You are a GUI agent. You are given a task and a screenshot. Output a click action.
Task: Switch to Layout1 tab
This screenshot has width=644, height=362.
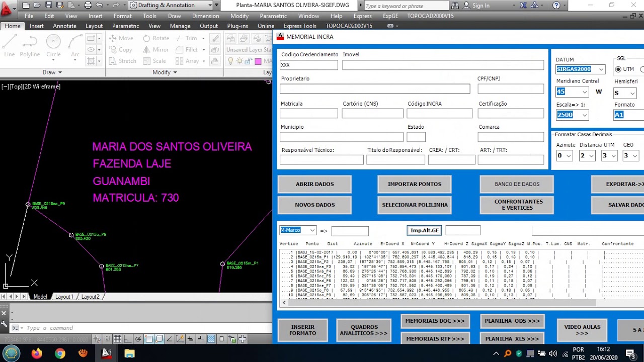tap(64, 297)
